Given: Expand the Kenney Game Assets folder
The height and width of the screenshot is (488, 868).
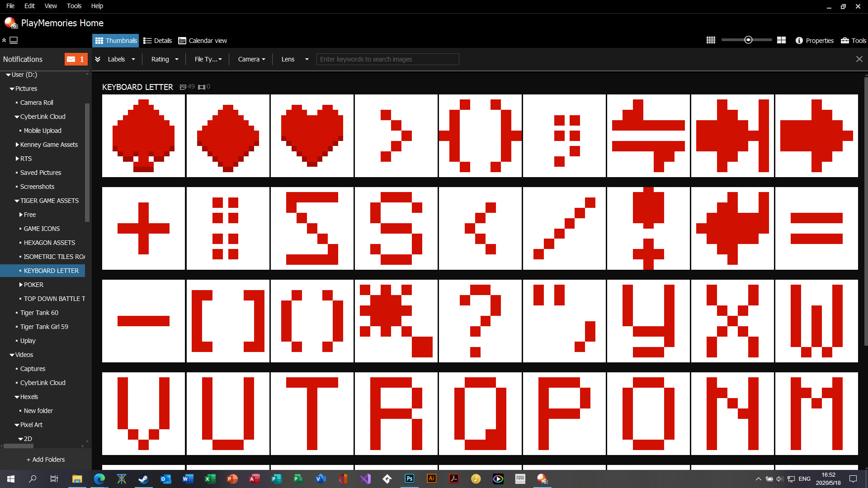Looking at the screenshot, I should pyautogui.click(x=17, y=145).
